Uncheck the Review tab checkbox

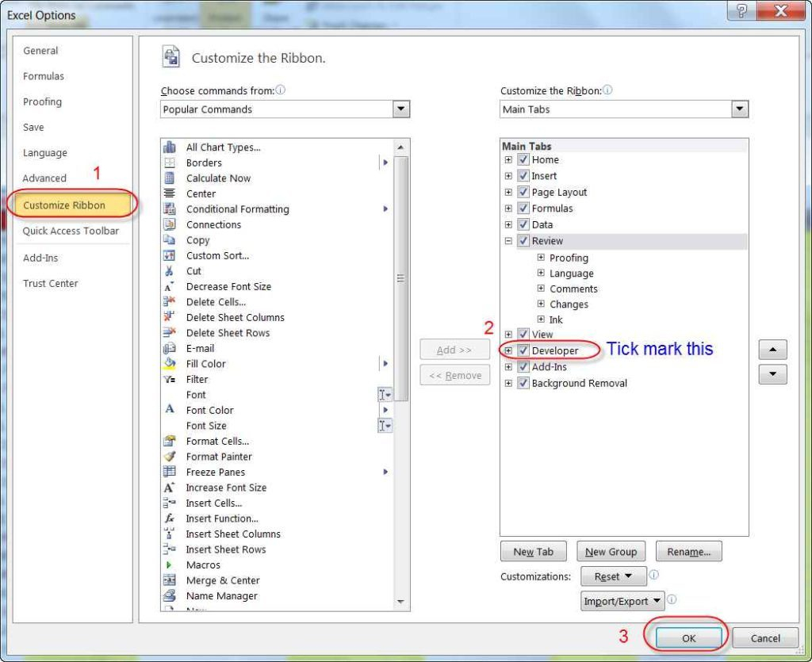(524, 240)
